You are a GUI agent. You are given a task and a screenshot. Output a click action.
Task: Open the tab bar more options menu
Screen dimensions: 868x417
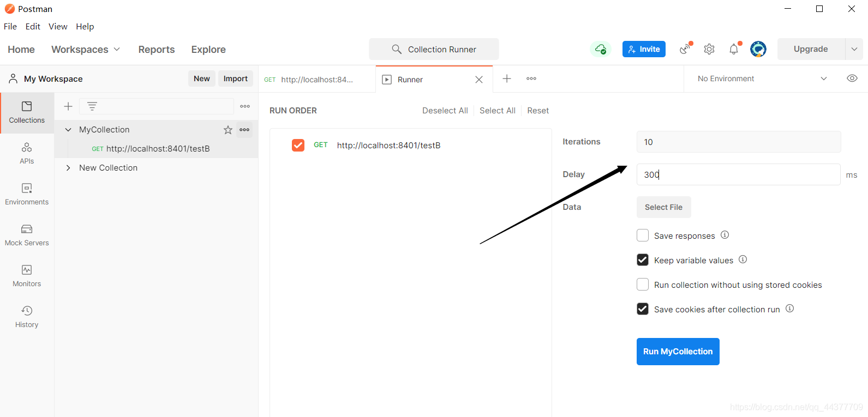point(531,78)
